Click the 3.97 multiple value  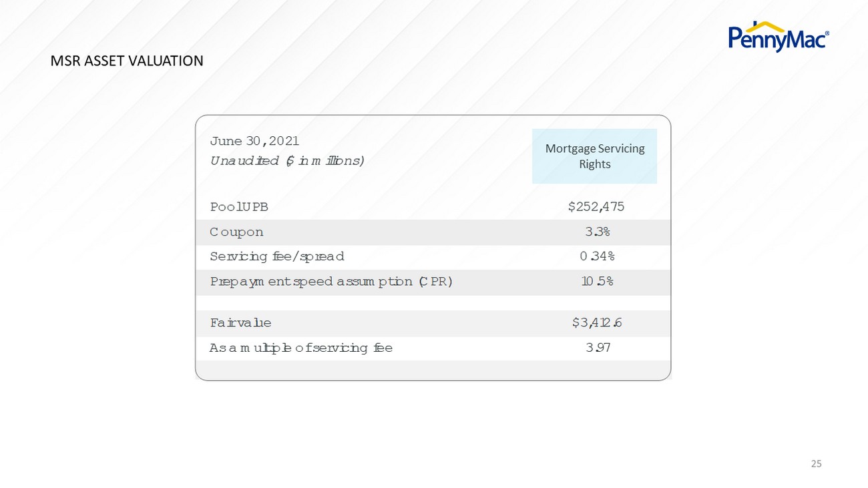click(596, 348)
